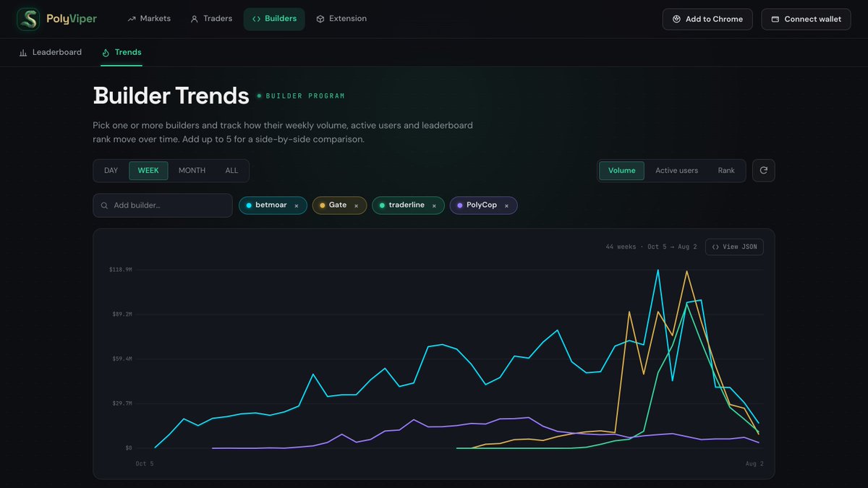
Task: Remove the Gate builder chip
Action: (356, 206)
